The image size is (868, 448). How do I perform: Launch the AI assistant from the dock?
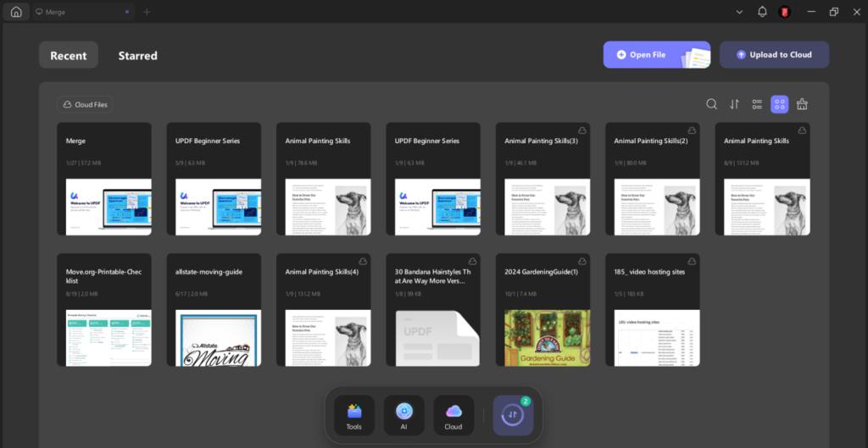click(403, 415)
